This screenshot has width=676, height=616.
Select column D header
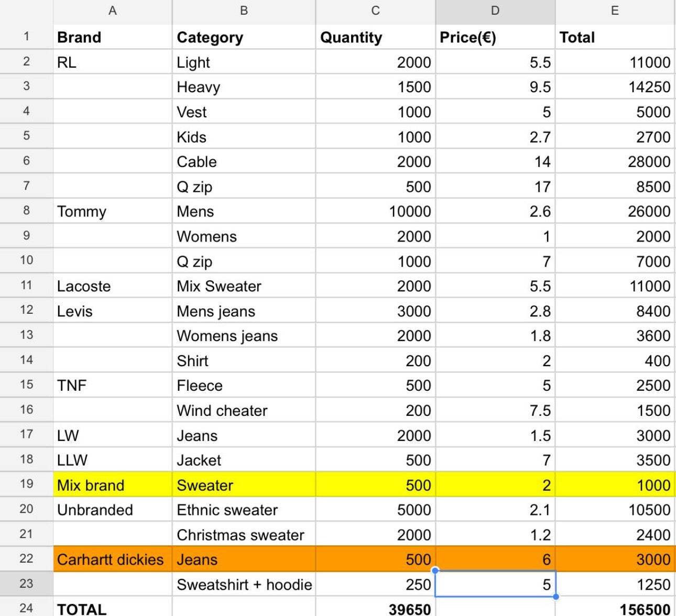point(495,12)
